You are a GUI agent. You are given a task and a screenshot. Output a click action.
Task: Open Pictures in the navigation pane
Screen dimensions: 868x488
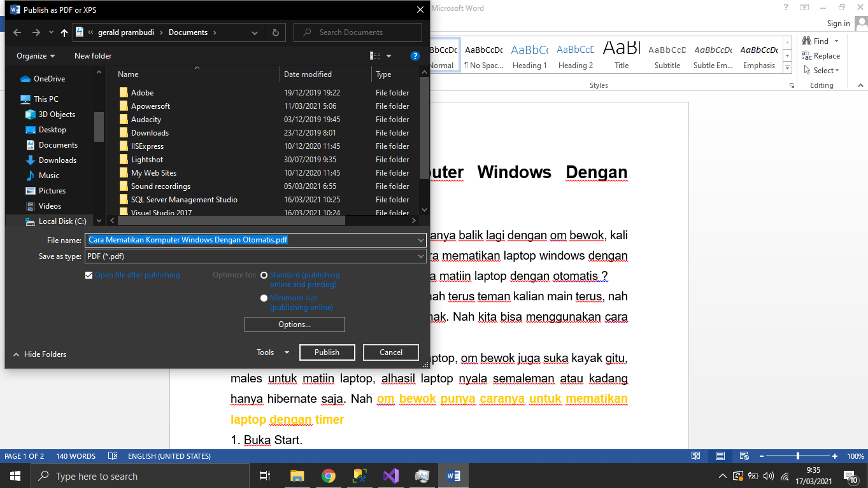(45, 191)
